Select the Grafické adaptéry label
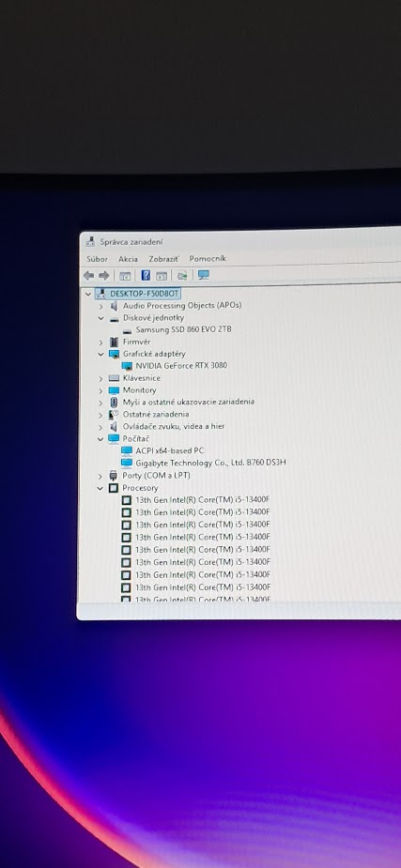Viewport: 401px width, 868px height. 154,354
